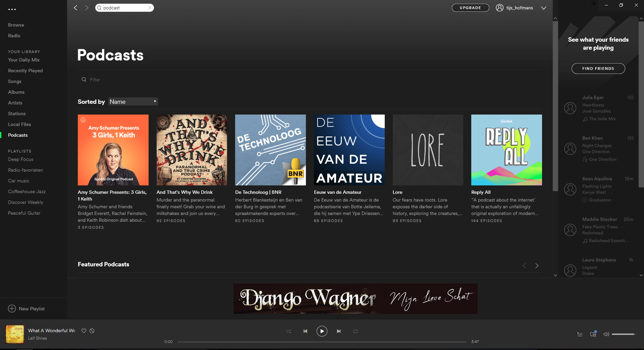
Task: Open the Lore podcast cover
Action: coord(428,150)
